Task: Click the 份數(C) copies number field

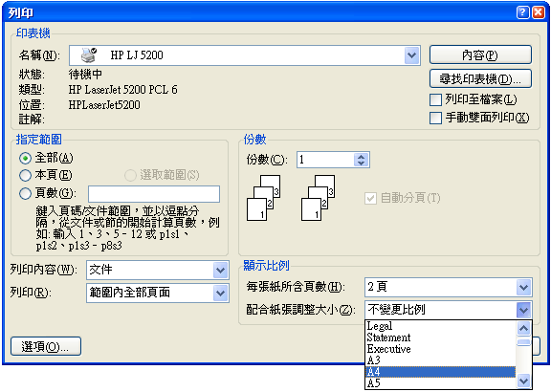Action: pyautogui.click(x=325, y=160)
